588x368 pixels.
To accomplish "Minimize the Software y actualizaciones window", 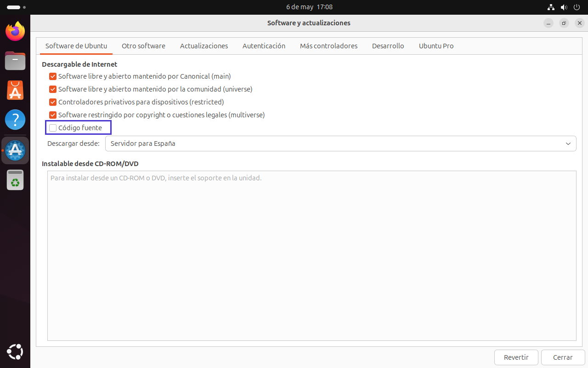I will coord(548,23).
